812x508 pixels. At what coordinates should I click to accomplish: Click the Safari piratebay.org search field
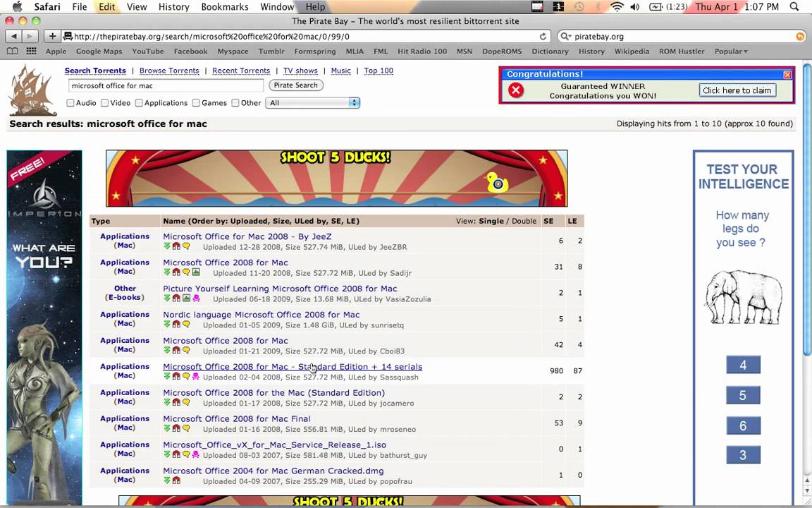tap(681, 36)
